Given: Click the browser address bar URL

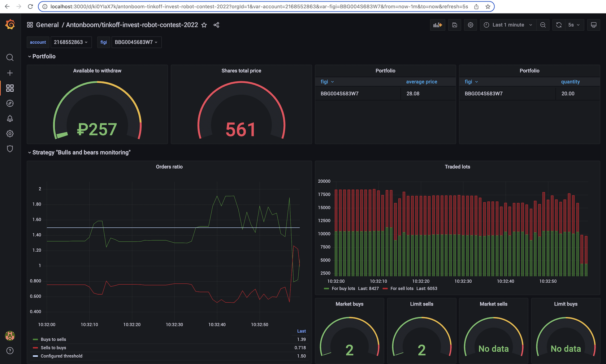Looking at the screenshot, I should [259, 6].
